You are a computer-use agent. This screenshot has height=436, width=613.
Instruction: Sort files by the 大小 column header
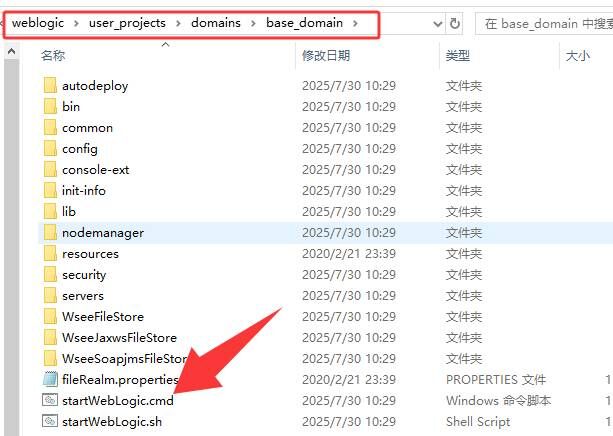(x=578, y=56)
